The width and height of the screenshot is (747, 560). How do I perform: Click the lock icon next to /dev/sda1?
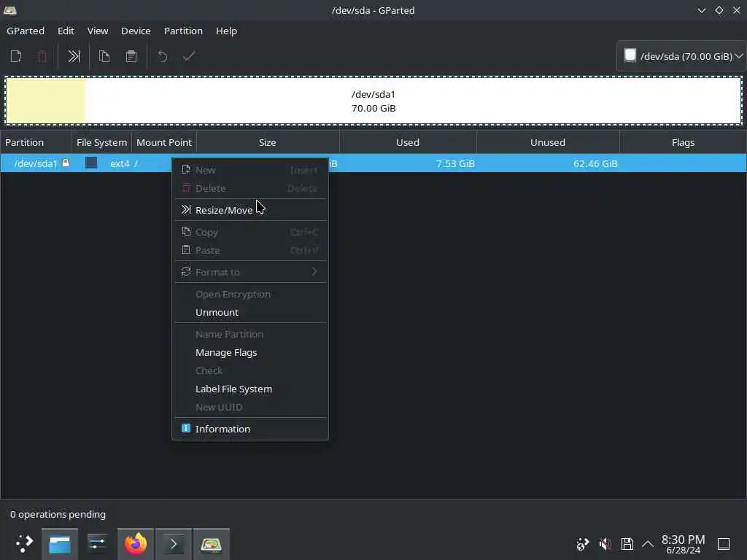point(66,163)
